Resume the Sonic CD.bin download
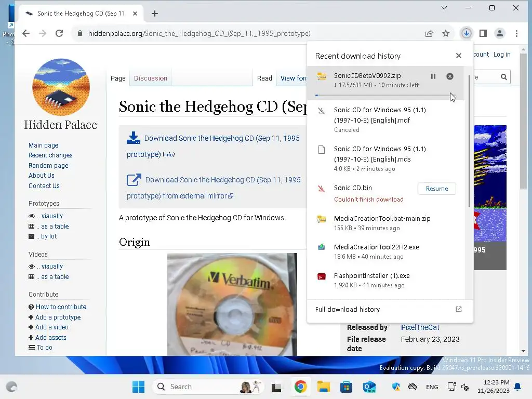Image resolution: width=532 pixels, height=399 pixels. (x=436, y=189)
